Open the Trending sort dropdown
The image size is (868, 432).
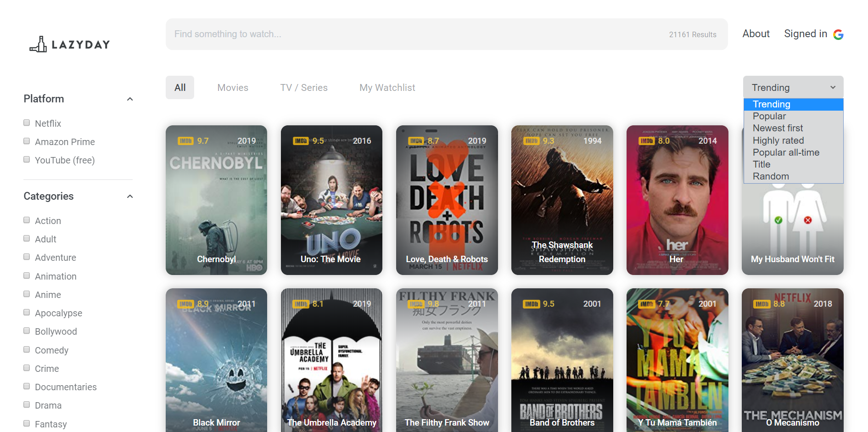click(793, 87)
